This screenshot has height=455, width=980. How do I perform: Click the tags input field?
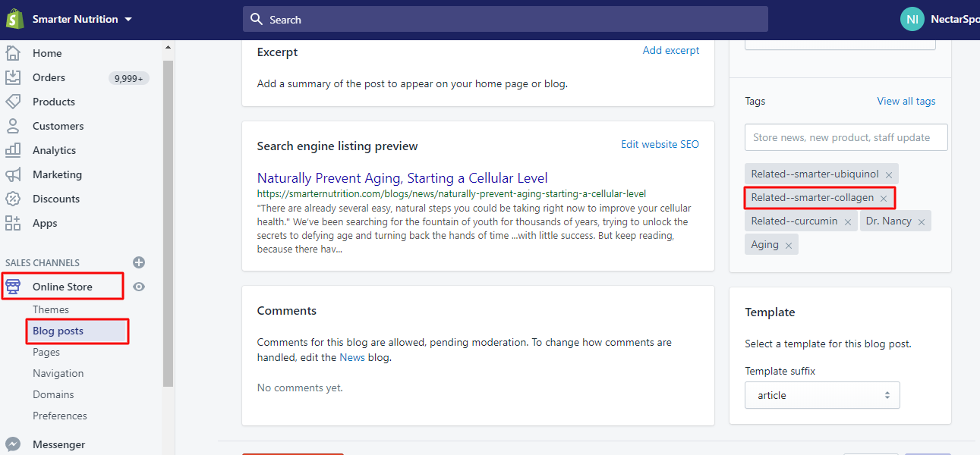pyautogui.click(x=846, y=137)
